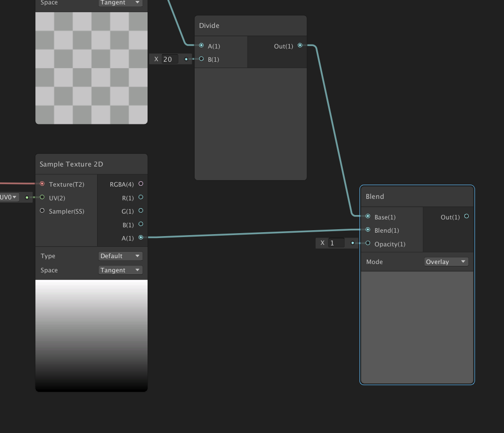Click the Divide node's Out(1) output port
The width and height of the screenshot is (504, 433).
tap(300, 46)
